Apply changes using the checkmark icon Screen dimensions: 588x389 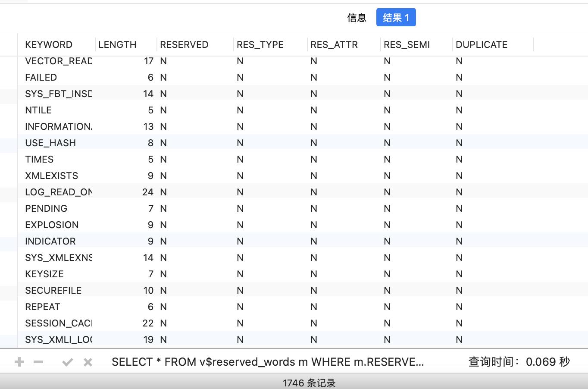pos(68,362)
